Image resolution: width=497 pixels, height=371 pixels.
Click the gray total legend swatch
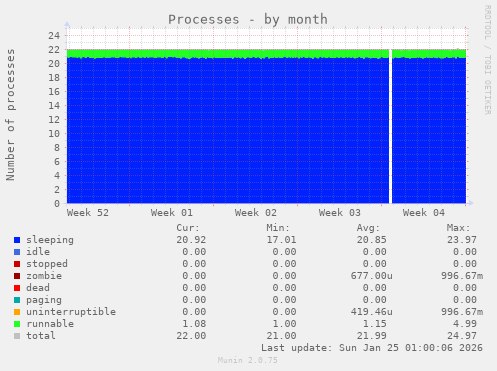tap(17, 336)
